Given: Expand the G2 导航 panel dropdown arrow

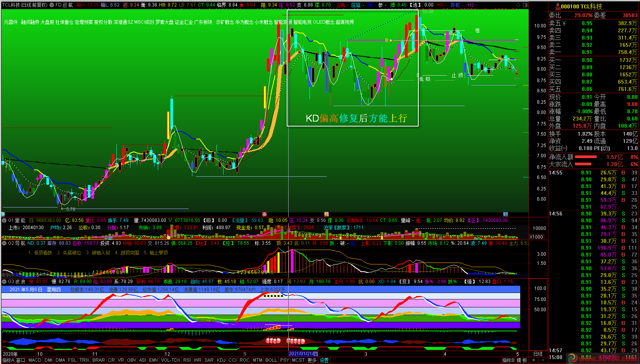Looking at the screenshot, I should (4, 243).
